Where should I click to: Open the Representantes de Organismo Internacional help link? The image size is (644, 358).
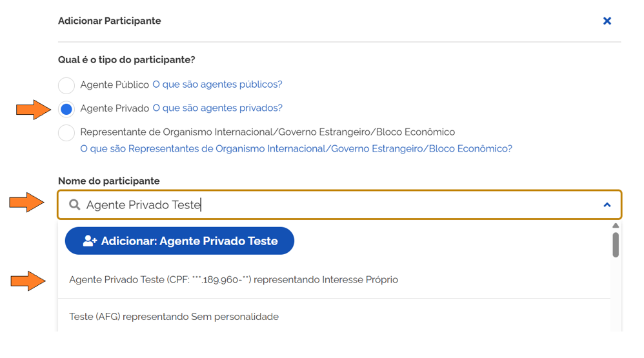point(296,149)
